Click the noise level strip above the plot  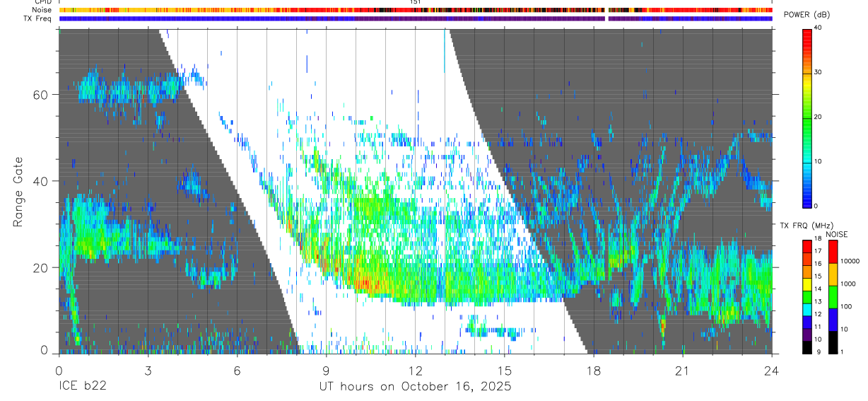pos(416,11)
